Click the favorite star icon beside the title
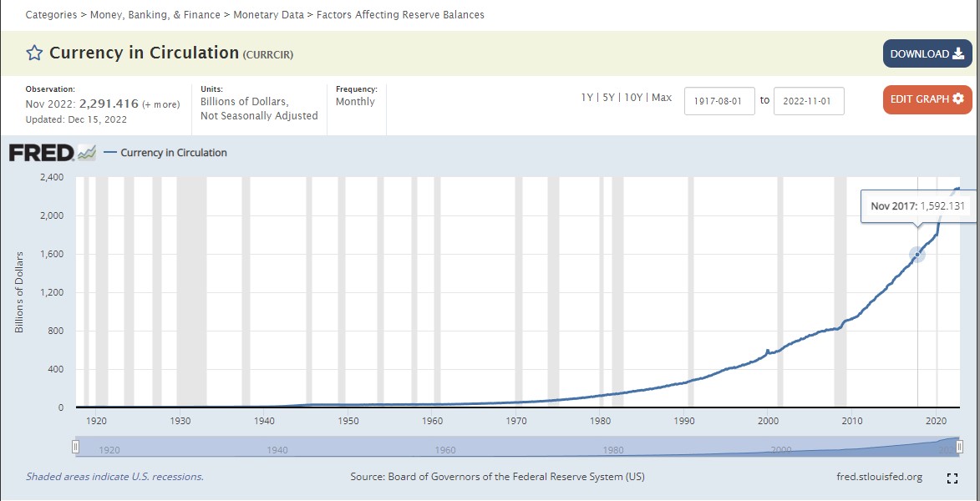The width and height of the screenshot is (980, 501). (34, 53)
